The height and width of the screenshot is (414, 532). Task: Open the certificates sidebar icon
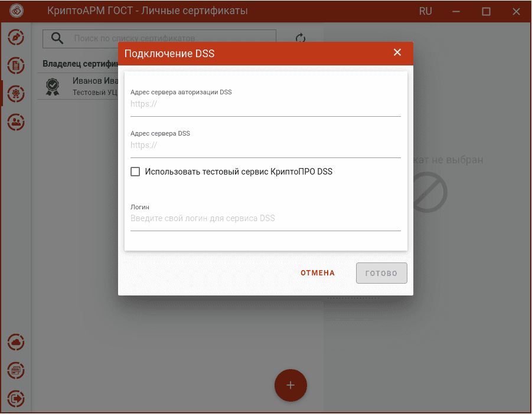(16, 94)
